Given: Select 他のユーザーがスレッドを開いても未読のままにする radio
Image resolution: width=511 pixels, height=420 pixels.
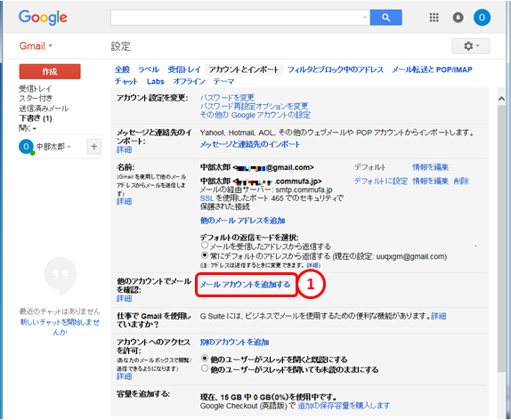Looking at the screenshot, I should [205, 368].
